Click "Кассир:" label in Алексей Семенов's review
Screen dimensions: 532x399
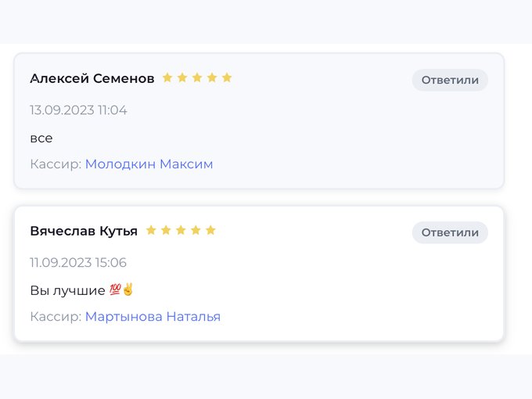56,164
